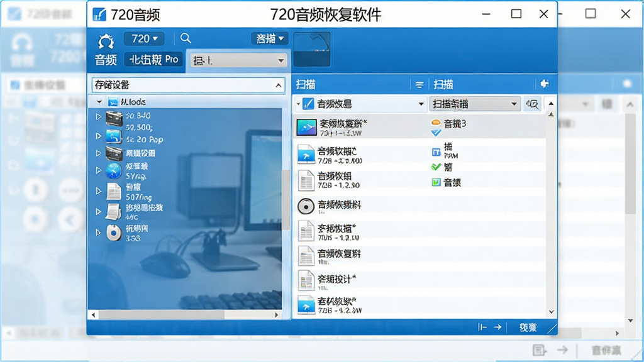Expand the globe icon tree item
This screenshot has height=362, width=644.
click(99, 170)
